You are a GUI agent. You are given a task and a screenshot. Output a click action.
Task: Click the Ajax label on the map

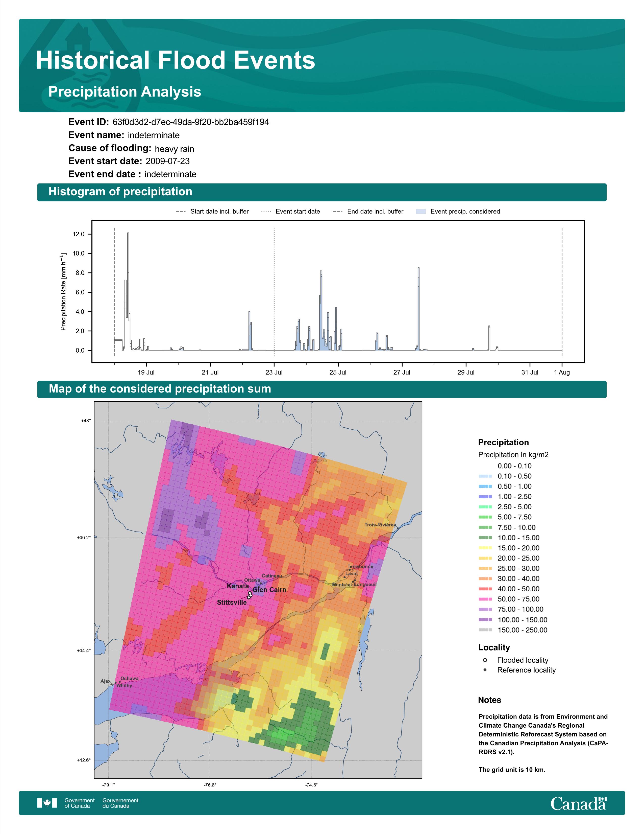pyautogui.click(x=106, y=681)
